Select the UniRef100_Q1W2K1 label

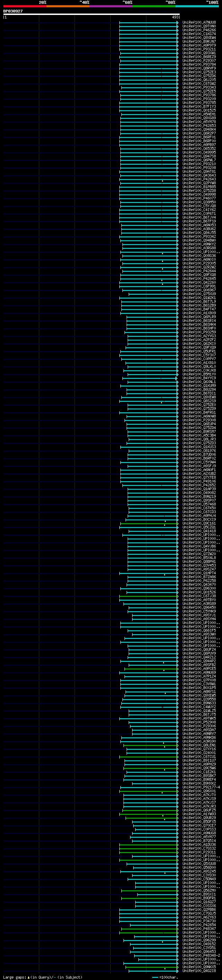[199, 298]
